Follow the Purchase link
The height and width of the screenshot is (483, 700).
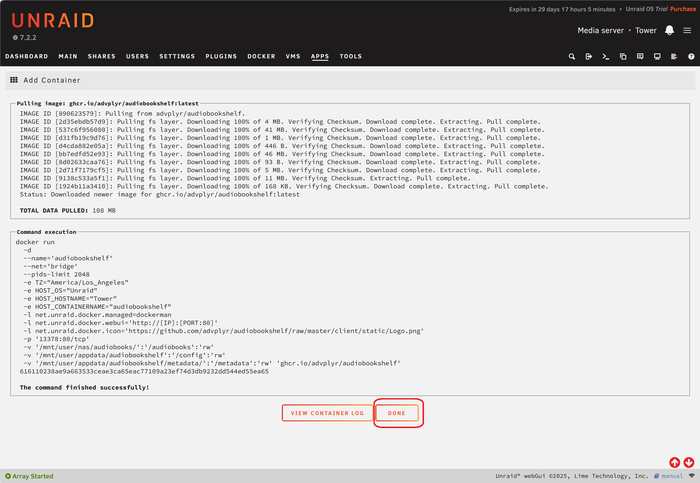(x=682, y=7)
